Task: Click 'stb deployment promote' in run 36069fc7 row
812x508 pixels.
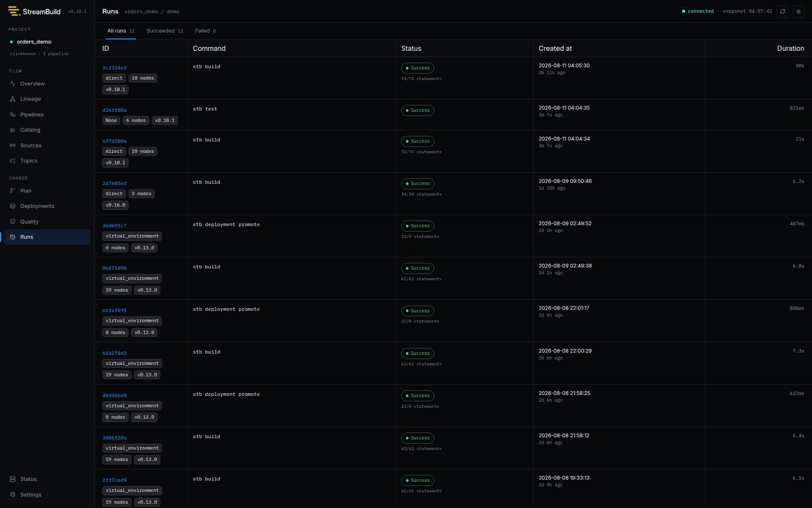Action: 226,225
